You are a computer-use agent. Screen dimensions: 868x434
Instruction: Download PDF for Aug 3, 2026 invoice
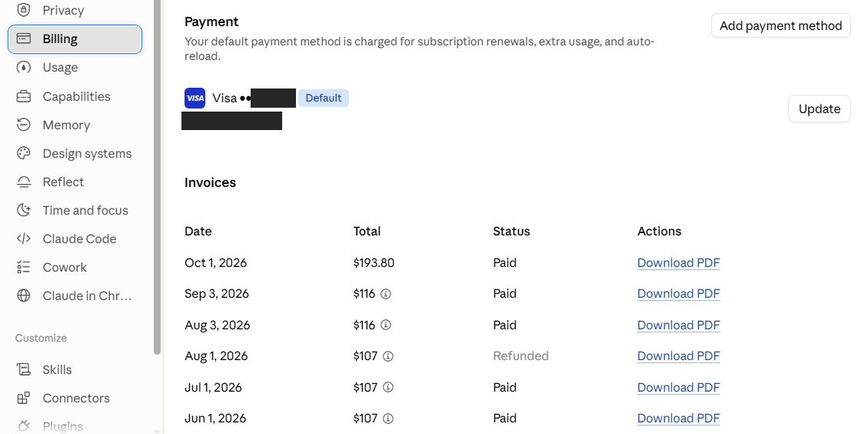(x=678, y=325)
